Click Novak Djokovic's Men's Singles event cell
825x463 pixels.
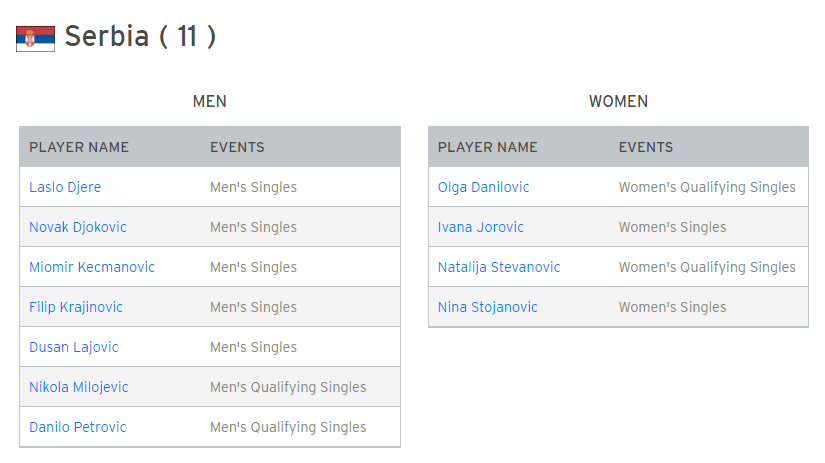253,227
